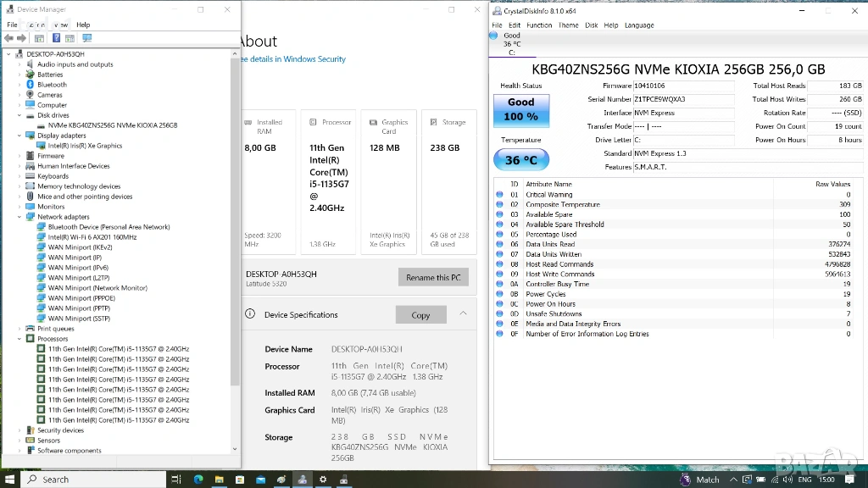
Task: Open Task View from the taskbar
Action: coord(176,480)
